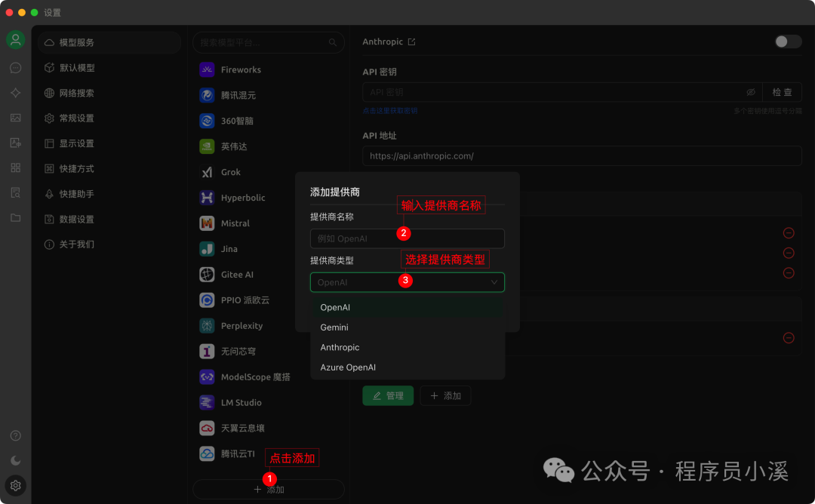Choose Azure OpenAI in provider type list

407,367
